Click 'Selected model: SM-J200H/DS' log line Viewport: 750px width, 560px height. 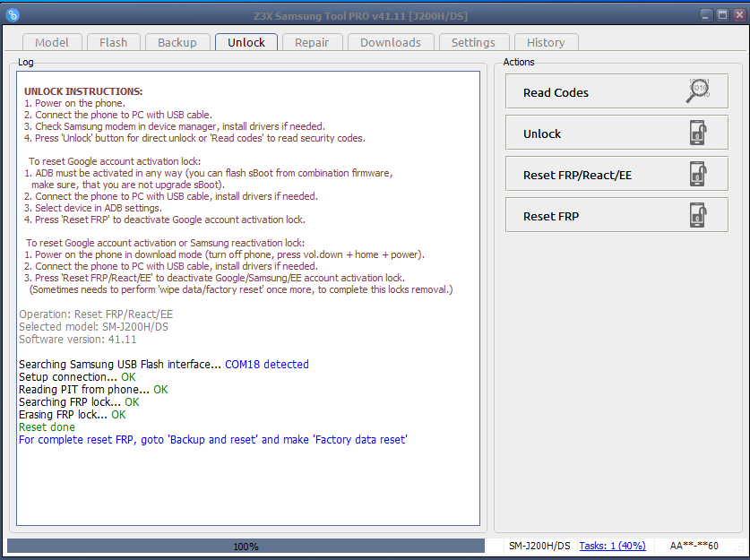(x=94, y=327)
